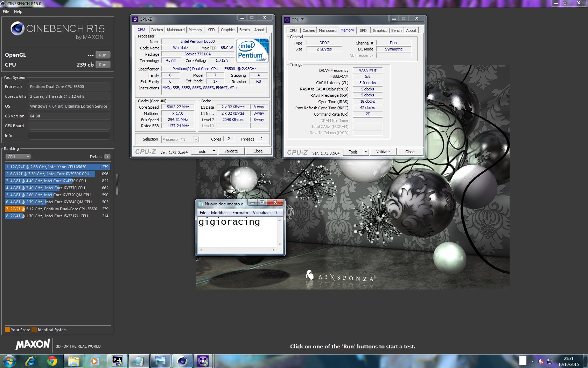Viewport: 588px width, 368px height.
Task: Switch to the PLL utility on taskbar
Action: tap(117, 361)
